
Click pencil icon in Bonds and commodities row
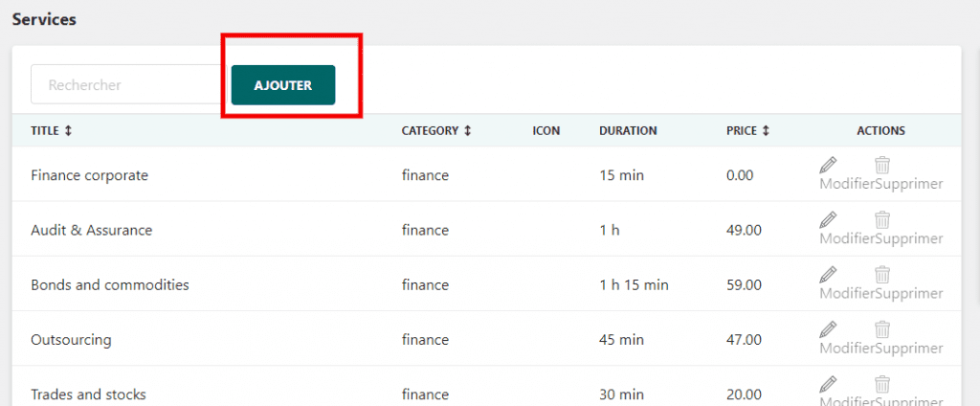[829, 274]
